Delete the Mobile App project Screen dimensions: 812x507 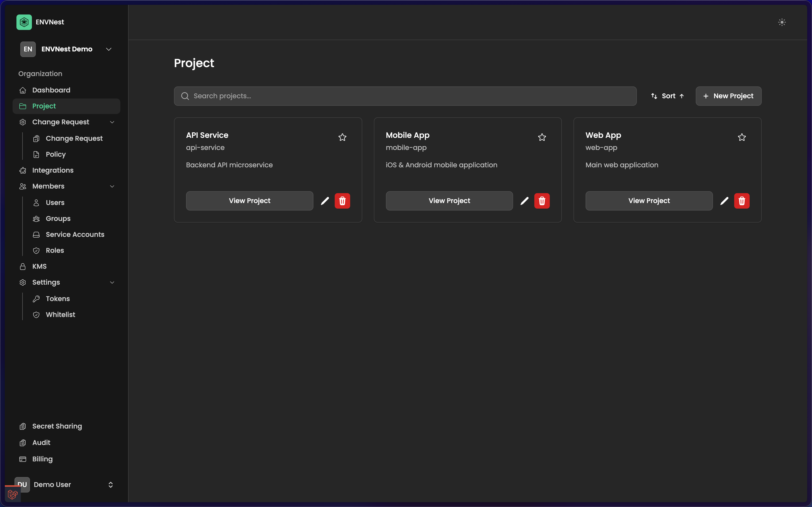point(542,201)
